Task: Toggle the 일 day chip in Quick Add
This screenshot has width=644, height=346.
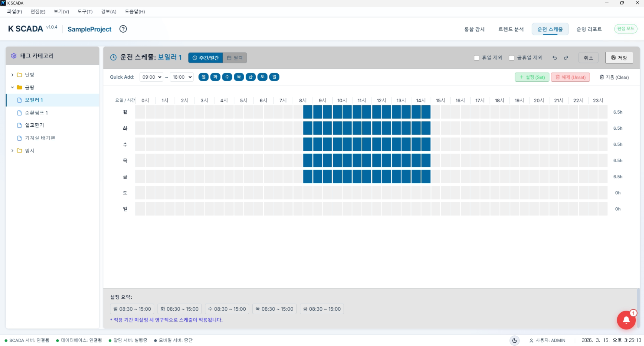Action: click(274, 77)
